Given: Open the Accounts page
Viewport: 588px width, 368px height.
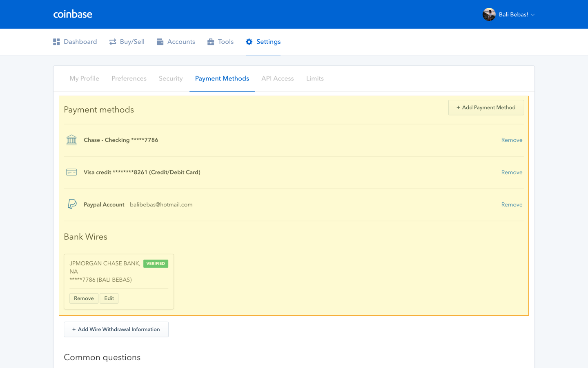Looking at the screenshot, I should pos(176,42).
